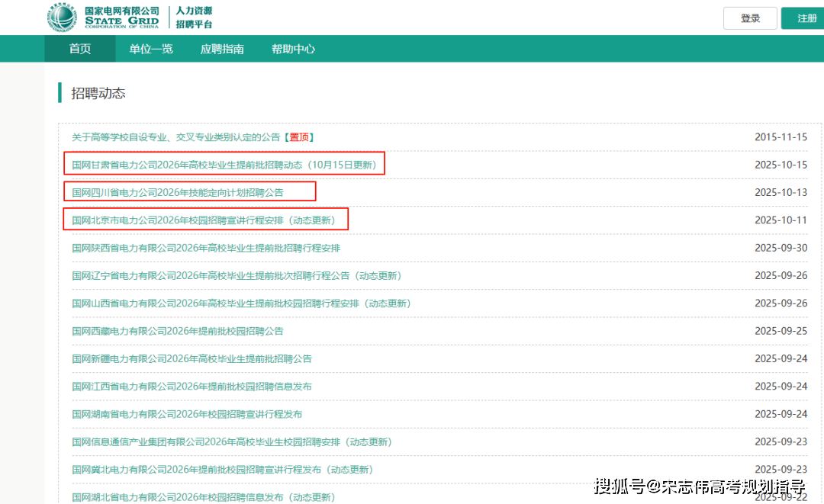This screenshot has height=504, width=824.
Task: Open the 国网信息通信产业集团 recruitment arrangement link
Action: tap(231, 441)
